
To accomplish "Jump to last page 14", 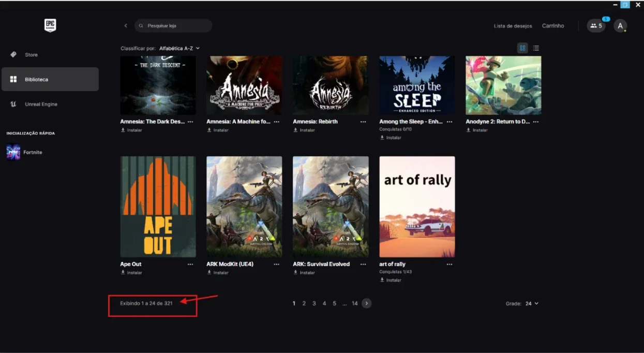I will pos(355,303).
